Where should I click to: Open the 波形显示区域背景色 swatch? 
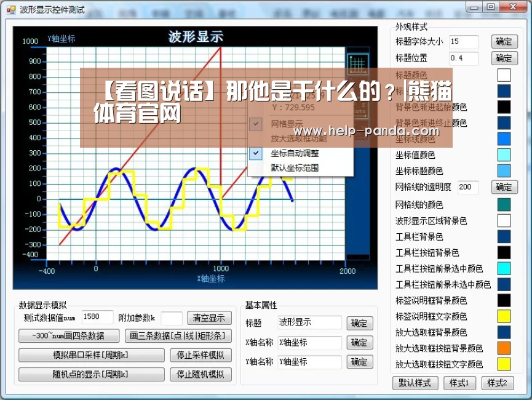click(504, 221)
